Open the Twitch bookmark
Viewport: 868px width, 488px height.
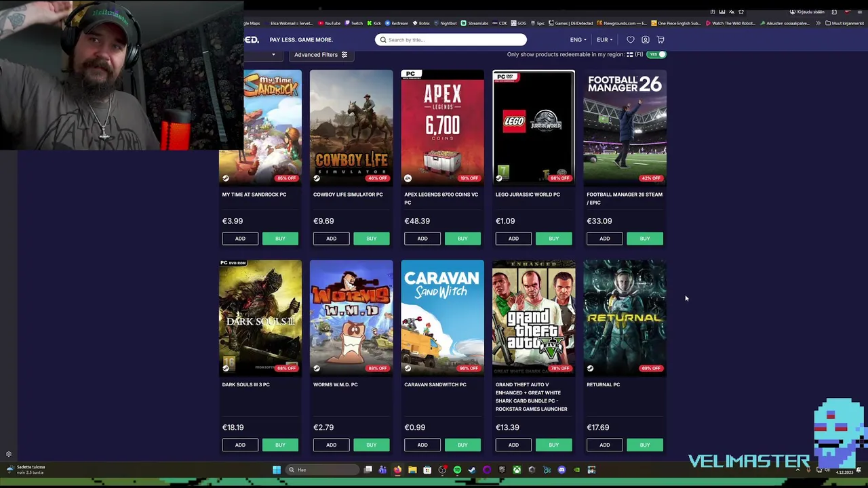pos(353,23)
